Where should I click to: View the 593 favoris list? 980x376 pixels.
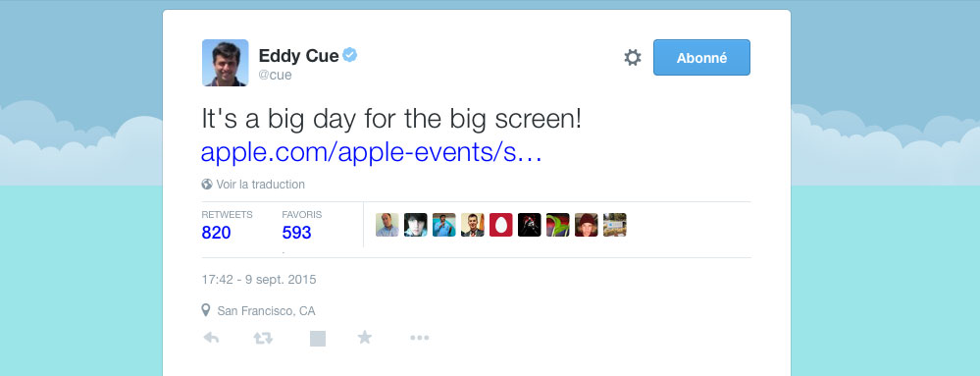coord(296,233)
